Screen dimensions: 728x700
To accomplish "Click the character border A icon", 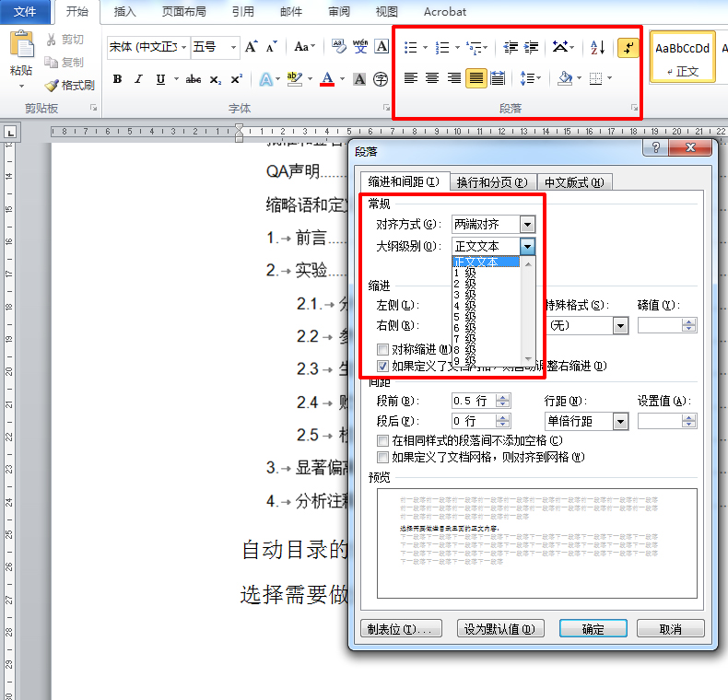I will [x=382, y=46].
